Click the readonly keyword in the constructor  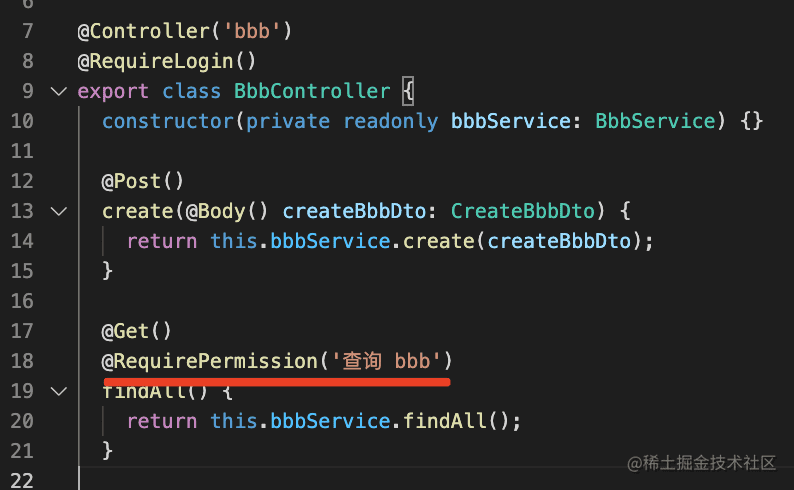[390, 121]
